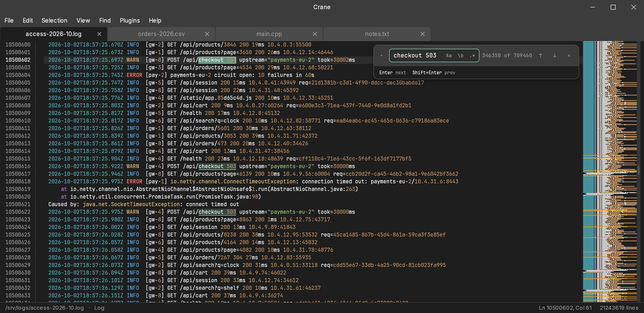The width and height of the screenshot is (644, 313).
Task: Open the Edit menu
Action: click(x=28, y=21)
